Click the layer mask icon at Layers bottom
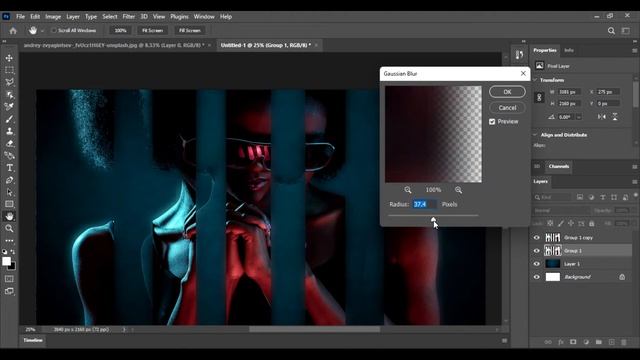The width and height of the screenshot is (640, 360). pyautogui.click(x=573, y=342)
